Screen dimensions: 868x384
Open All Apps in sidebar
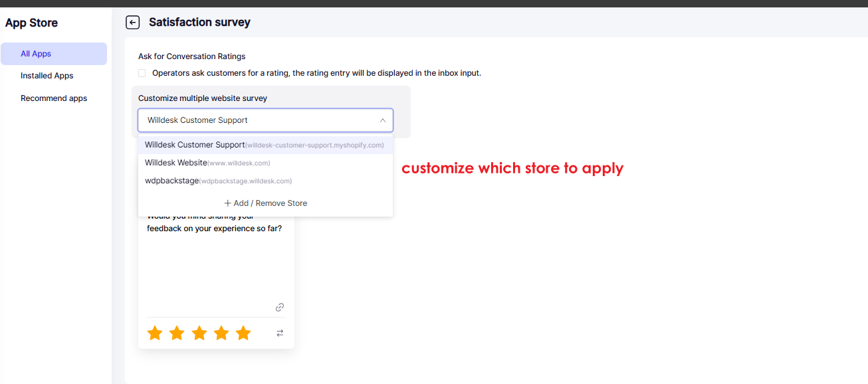point(54,54)
